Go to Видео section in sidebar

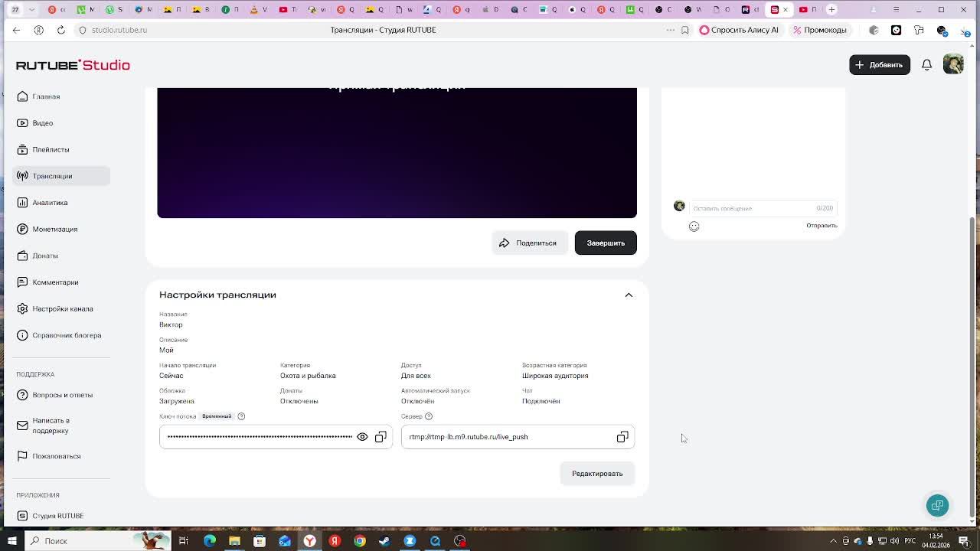(61, 123)
